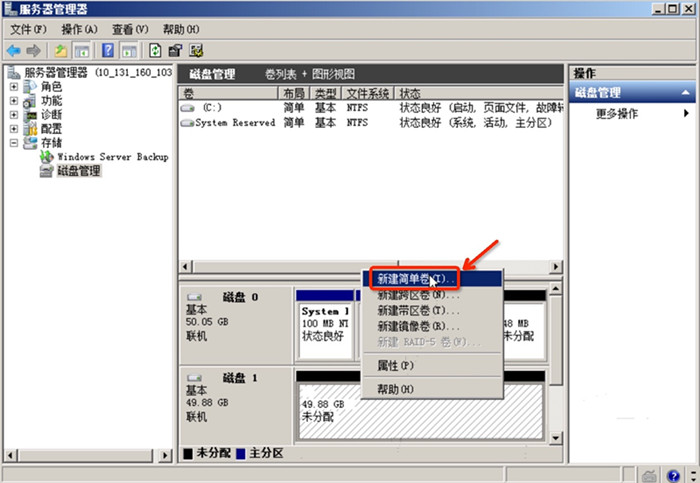Open the 文件(F) menu

tap(28, 29)
